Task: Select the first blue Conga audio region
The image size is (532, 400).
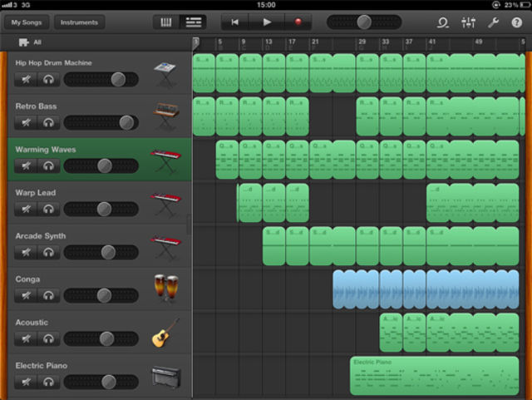Action: [x=356, y=289]
